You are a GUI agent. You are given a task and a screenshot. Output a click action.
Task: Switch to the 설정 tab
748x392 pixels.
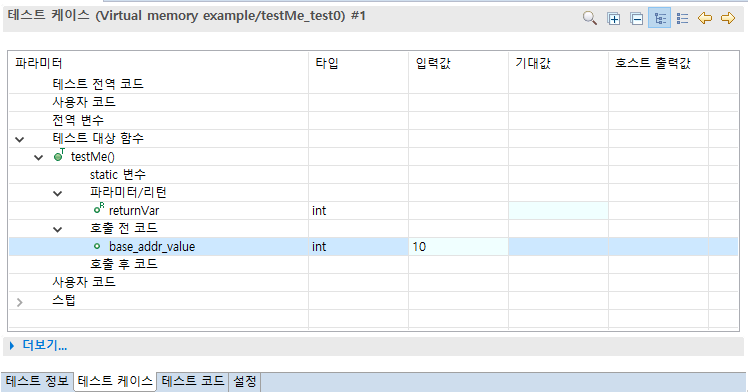coord(244,382)
